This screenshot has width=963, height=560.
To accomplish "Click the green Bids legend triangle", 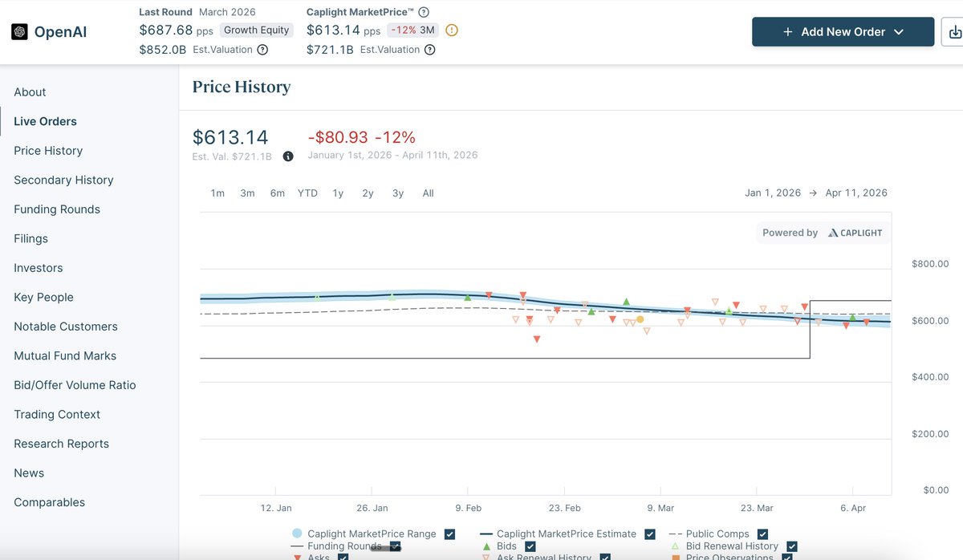I will [x=486, y=546].
